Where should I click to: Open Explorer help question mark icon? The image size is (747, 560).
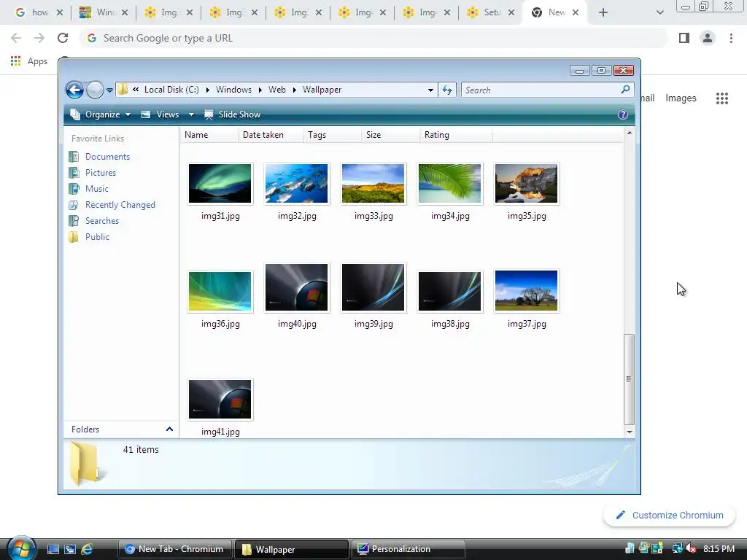coord(623,114)
